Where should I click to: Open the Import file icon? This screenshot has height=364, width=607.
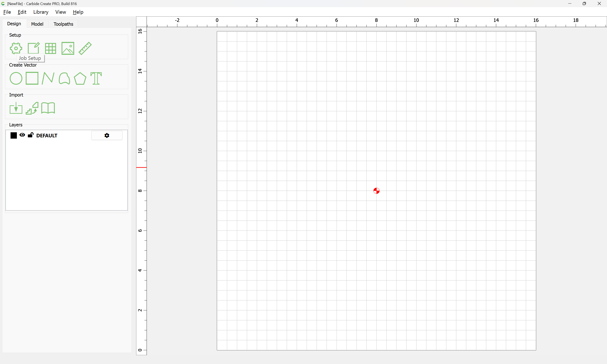point(16,108)
